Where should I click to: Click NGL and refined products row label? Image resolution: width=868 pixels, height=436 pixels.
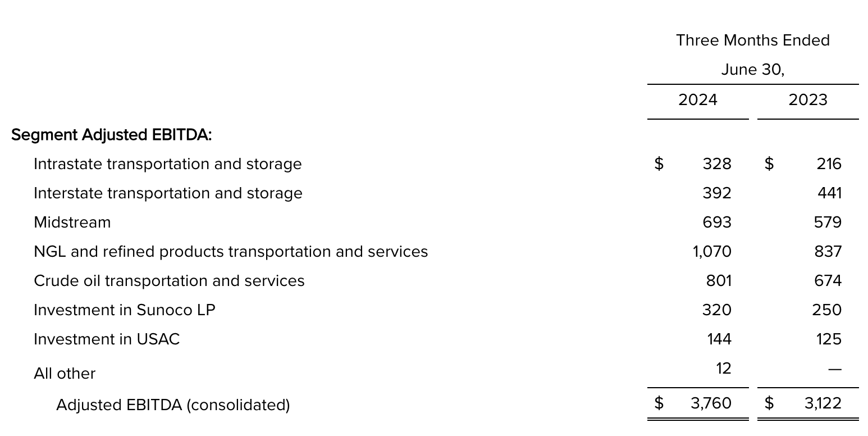pyautogui.click(x=231, y=252)
